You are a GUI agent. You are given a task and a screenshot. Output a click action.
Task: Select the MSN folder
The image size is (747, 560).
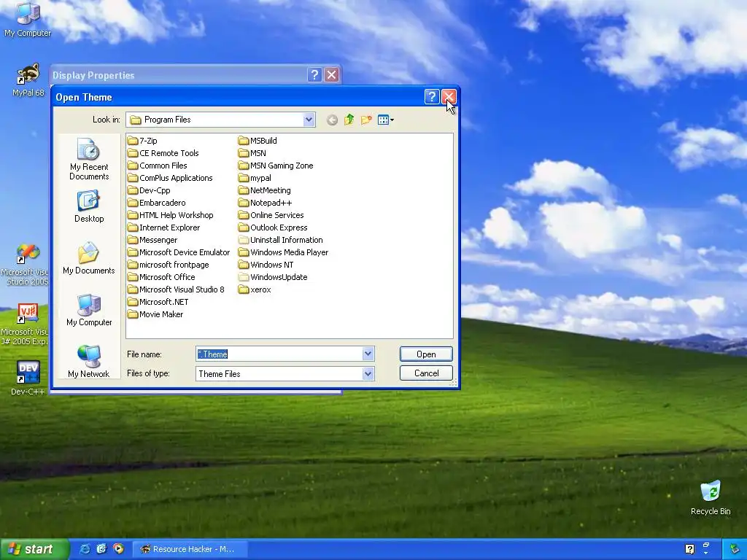click(252, 153)
